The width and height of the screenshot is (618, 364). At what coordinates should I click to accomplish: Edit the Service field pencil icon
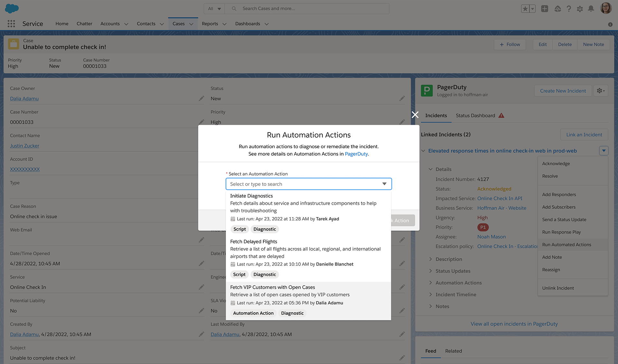[201, 287]
